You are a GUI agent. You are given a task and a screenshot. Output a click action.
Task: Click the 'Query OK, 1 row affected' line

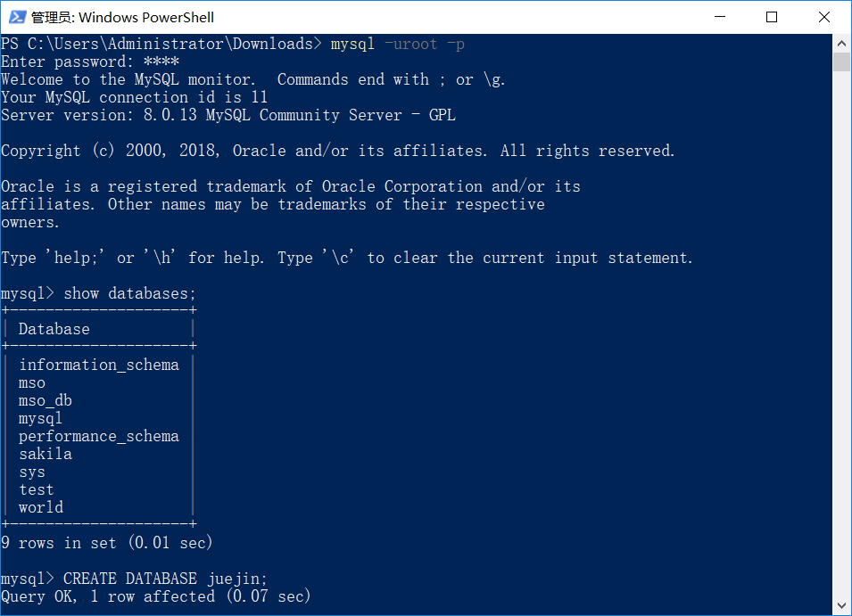click(x=156, y=596)
